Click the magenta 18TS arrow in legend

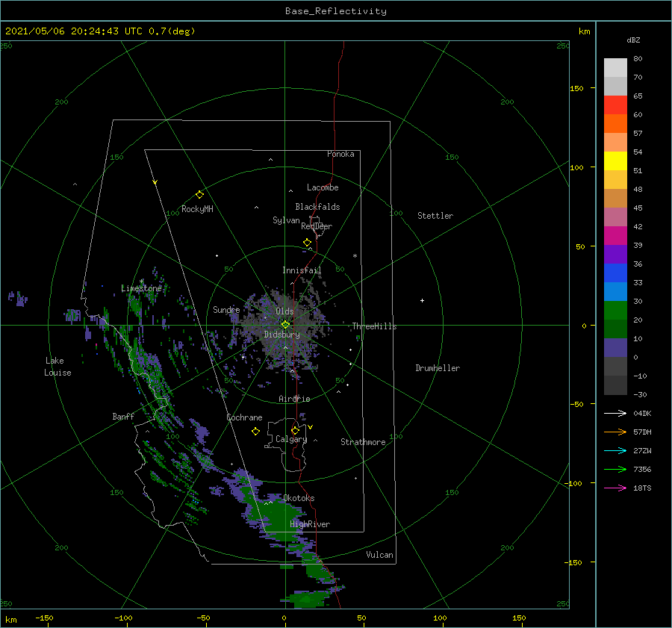point(615,488)
